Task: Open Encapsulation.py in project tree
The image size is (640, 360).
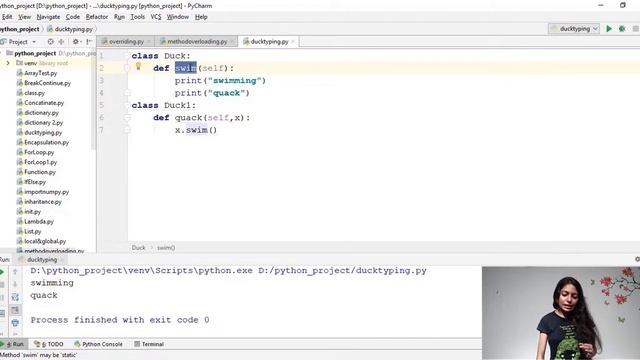Action: (43, 142)
